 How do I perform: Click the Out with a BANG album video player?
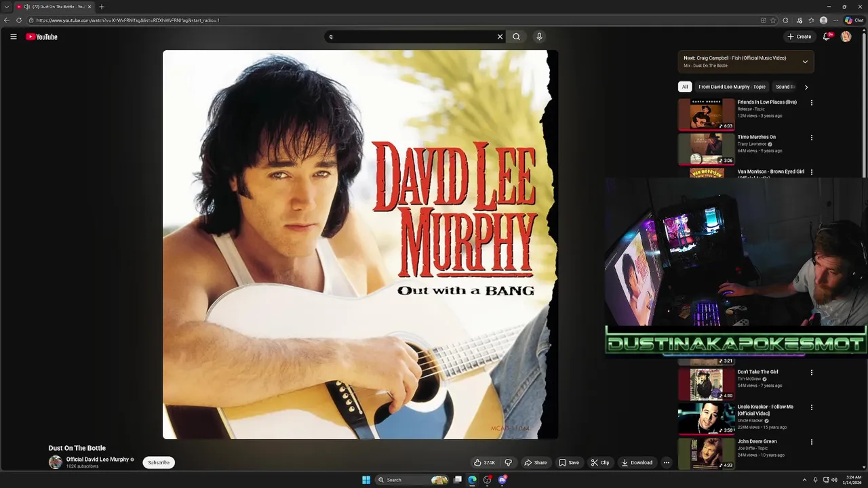[360, 245]
